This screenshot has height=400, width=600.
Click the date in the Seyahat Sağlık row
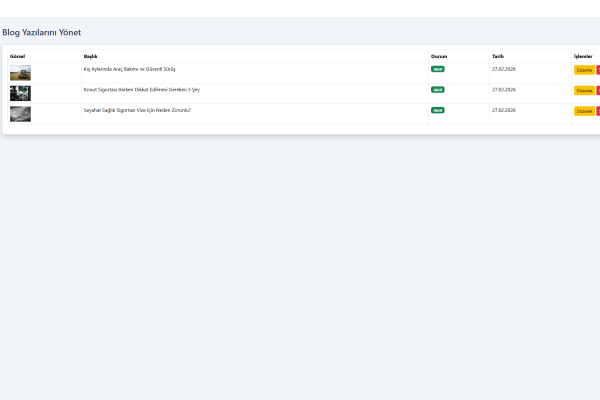(x=503, y=110)
